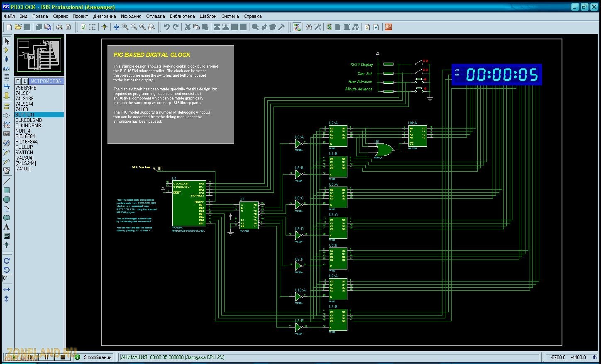Click the schematic overview thumbnail
Screen dimensions: 601x364
click(39, 55)
